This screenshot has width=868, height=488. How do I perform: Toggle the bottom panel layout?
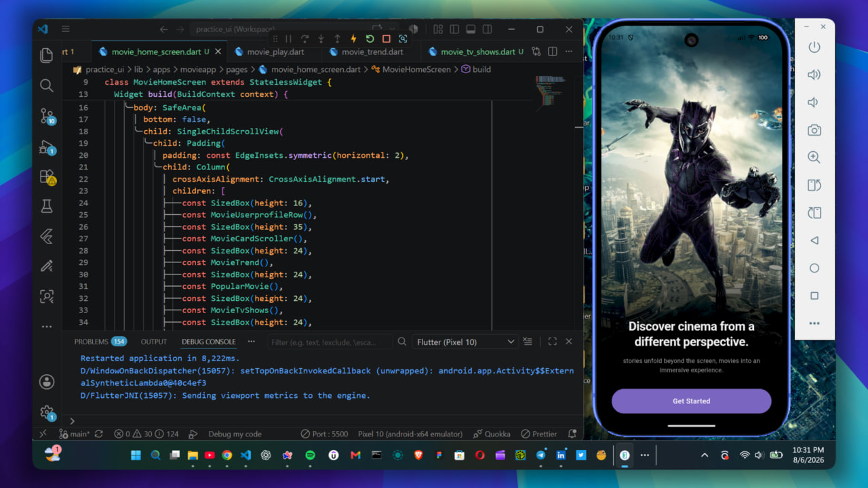(470, 29)
